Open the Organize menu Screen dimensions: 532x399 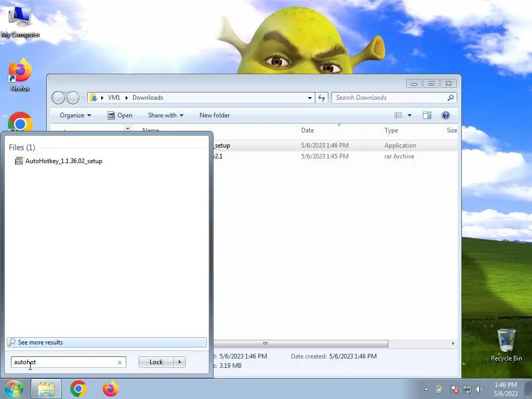pyautogui.click(x=75, y=115)
